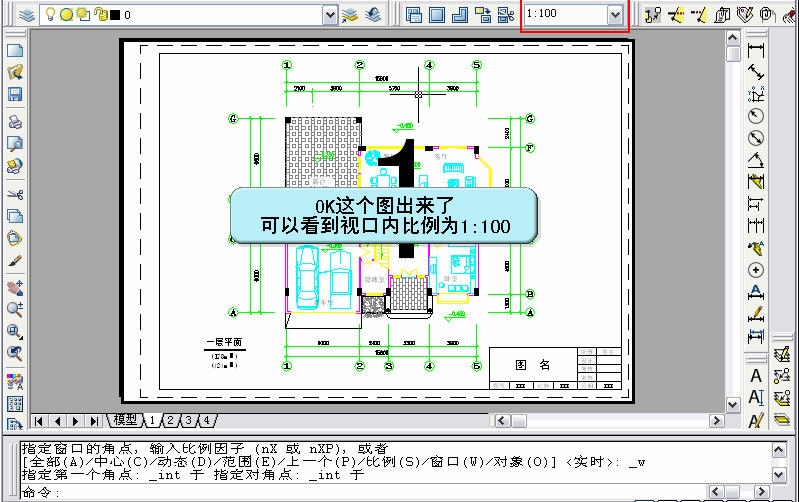
Task: Click command window scrollbar down arrow
Action: 779,475
